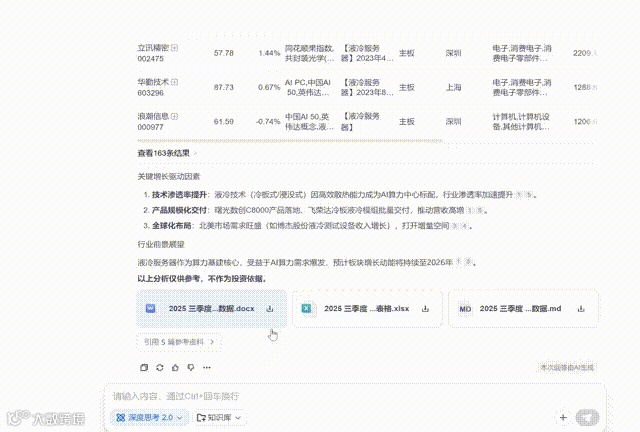Click 深圳 in the 立讯精密 row
Image resolution: width=640 pixels, height=432 pixels.
pos(453,53)
